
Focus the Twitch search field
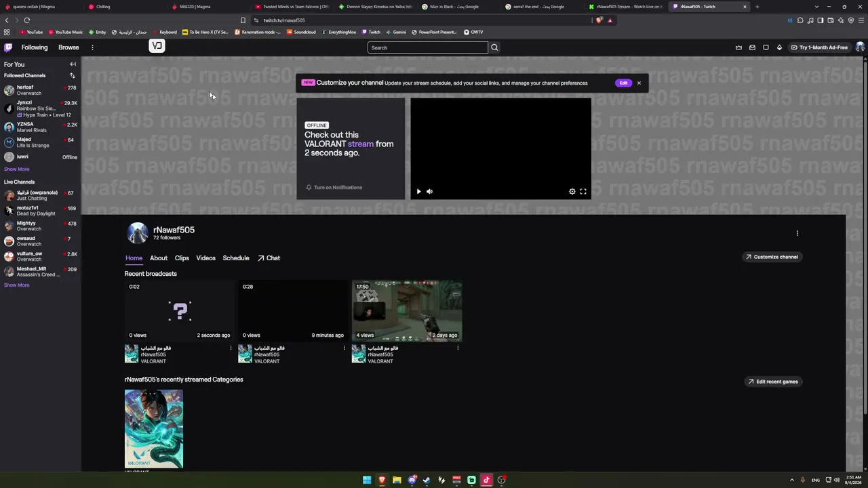click(428, 47)
